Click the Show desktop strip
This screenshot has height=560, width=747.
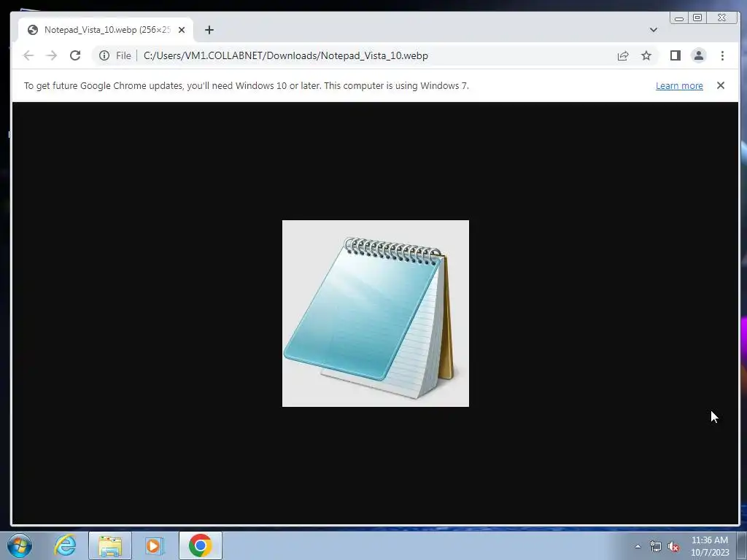point(742,545)
